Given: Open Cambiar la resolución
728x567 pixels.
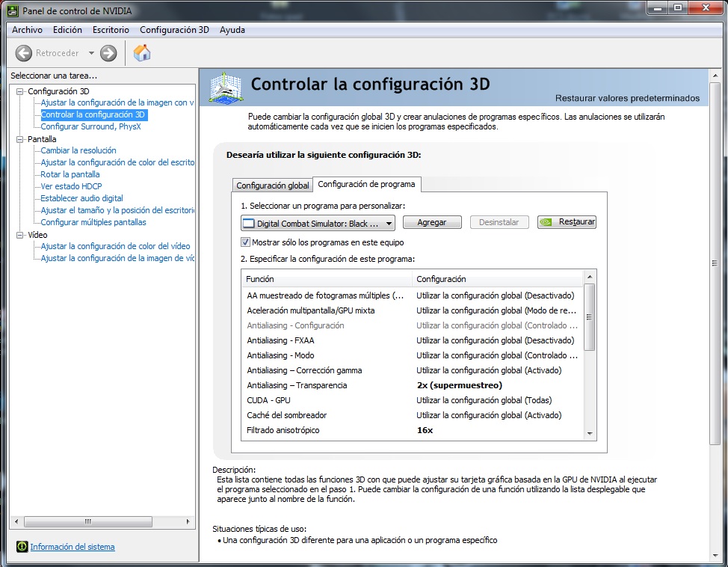Looking at the screenshot, I should [78, 150].
